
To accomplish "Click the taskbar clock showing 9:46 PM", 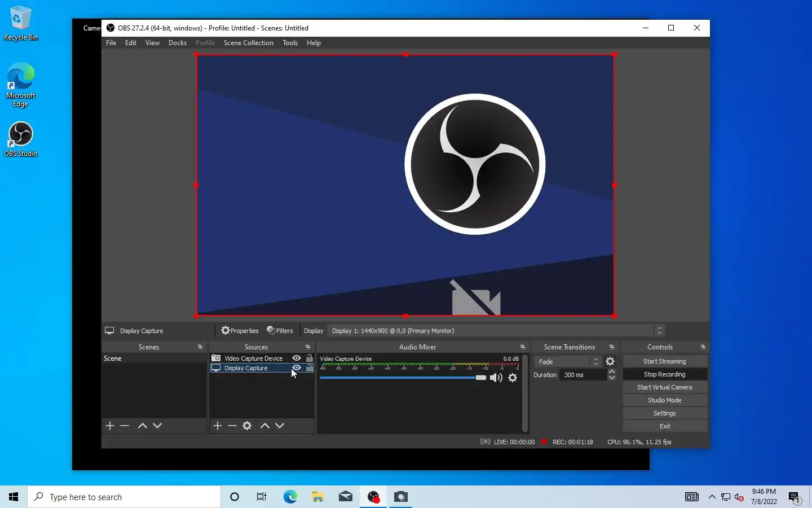I will (x=764, y=497).
